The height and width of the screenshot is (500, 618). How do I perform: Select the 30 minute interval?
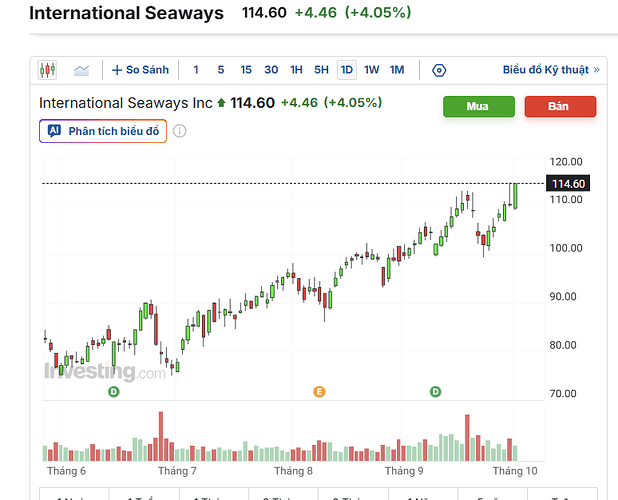pos(271,70)
